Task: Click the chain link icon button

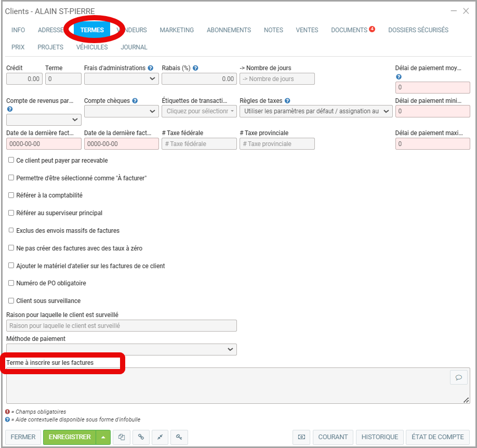Action: pos(141,437)
